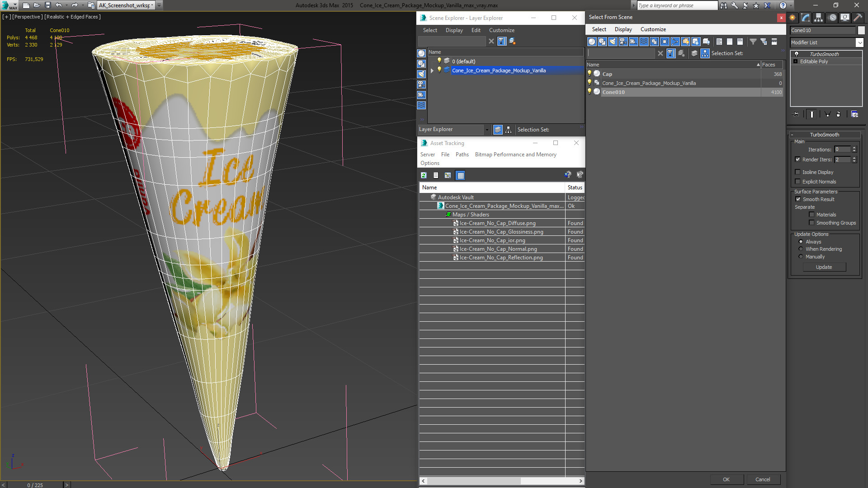Toggle helpers display filter in Select From Scene
Screen dimensions: 868x488
[x=633, y=42]
